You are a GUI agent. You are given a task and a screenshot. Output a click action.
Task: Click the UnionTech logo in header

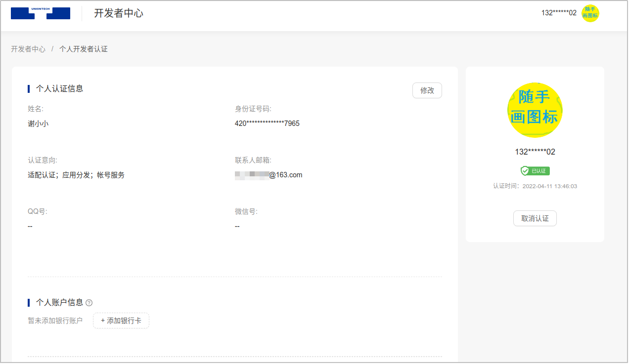(x=41, y=13)
